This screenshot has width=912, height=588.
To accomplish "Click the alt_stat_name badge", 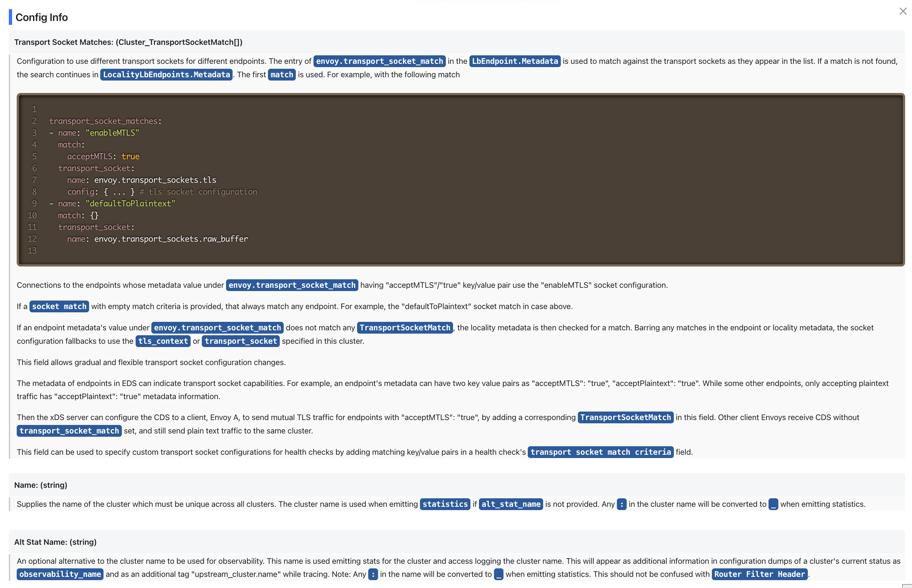I will click(510, 504).
